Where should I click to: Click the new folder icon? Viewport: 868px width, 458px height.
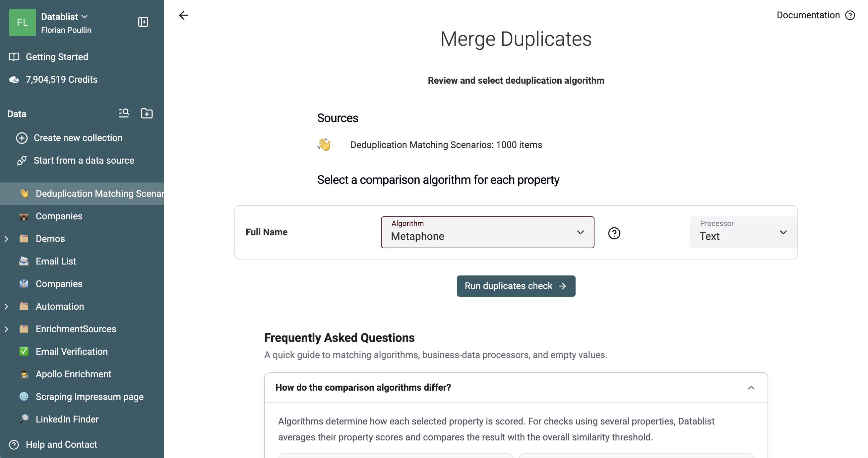147,113
